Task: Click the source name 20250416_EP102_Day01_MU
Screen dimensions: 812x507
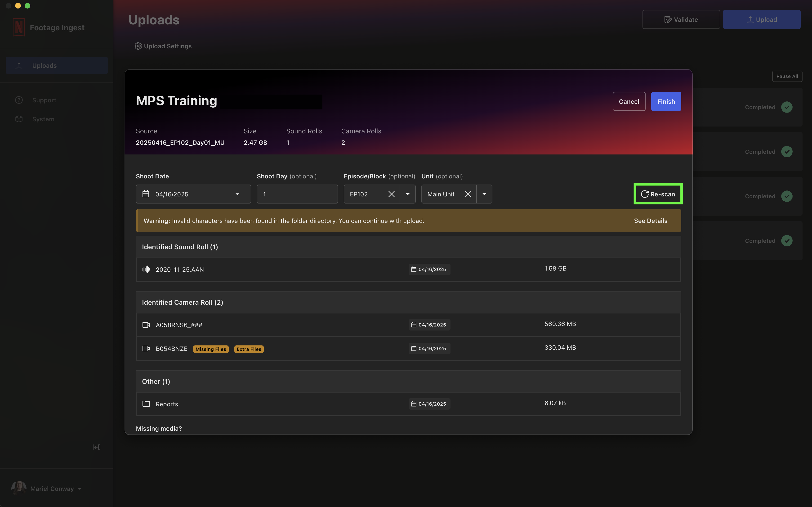Action: 180,143
